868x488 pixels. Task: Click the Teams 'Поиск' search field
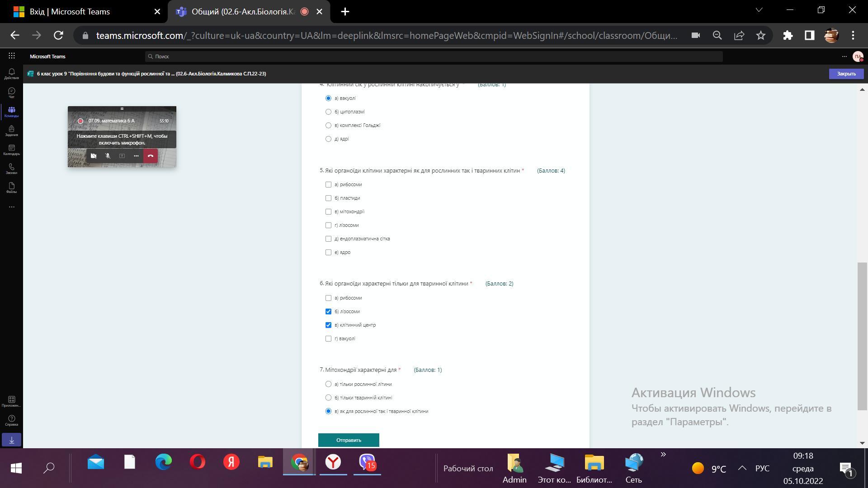[x=434, y=56]
